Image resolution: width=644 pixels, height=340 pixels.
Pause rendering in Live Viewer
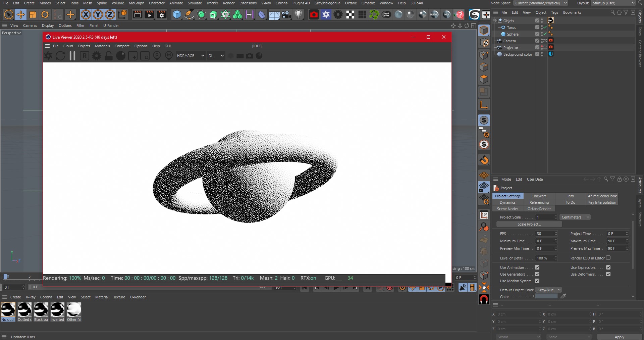(72, 56)
